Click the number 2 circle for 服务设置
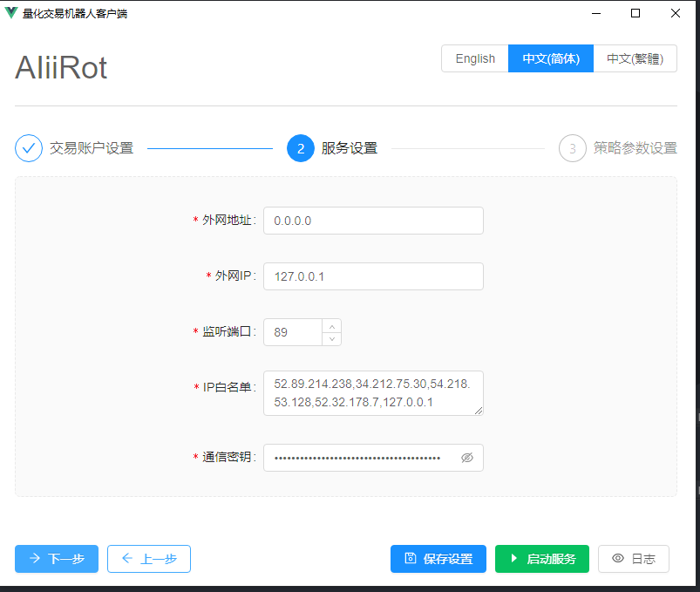The height and width of the screenshot is (592, 700). [301, 148]
